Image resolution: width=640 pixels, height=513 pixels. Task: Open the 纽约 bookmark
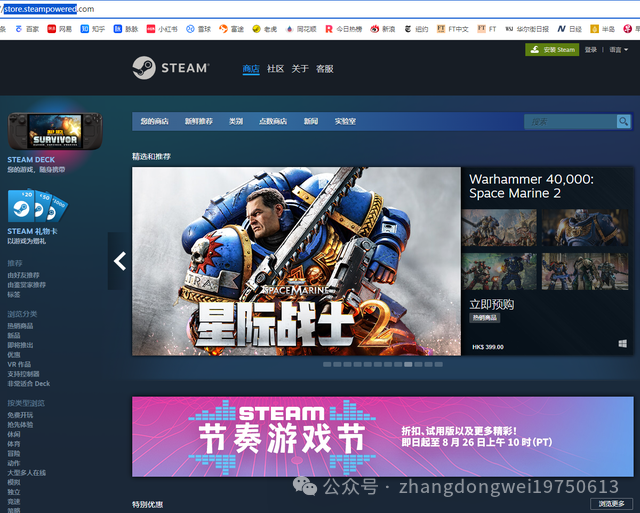(416, 29)
